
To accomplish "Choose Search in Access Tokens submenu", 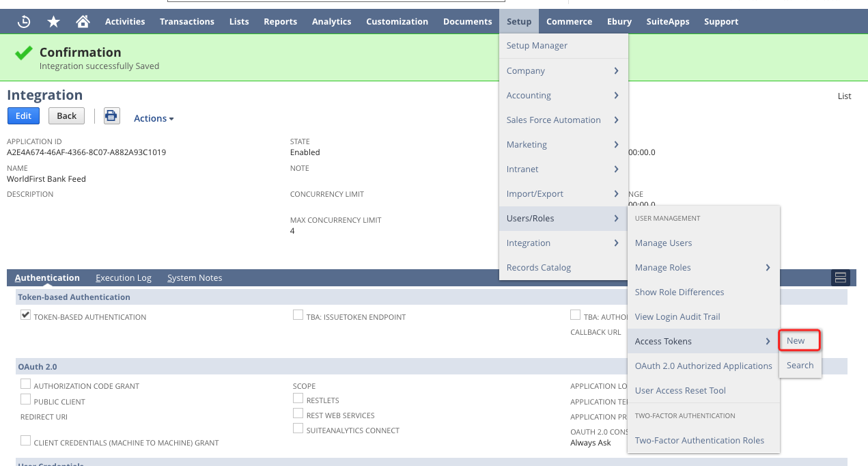I will click(x=800, y=366).
